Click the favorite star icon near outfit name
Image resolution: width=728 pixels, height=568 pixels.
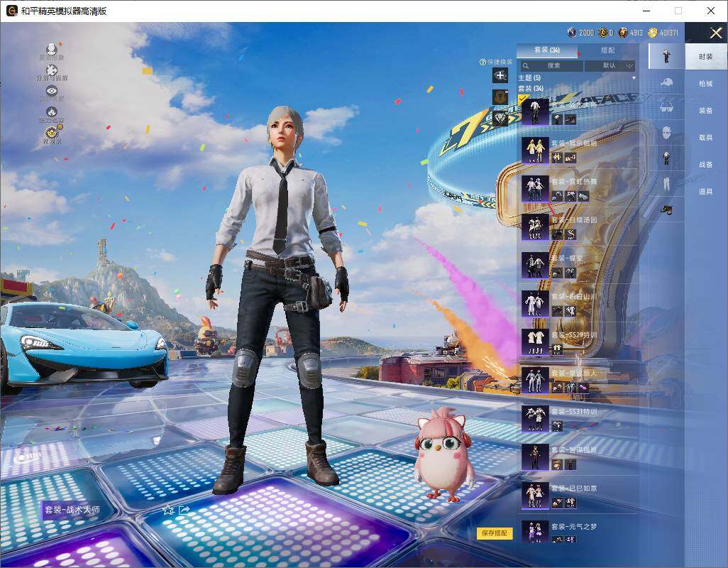tap(167, 510)
